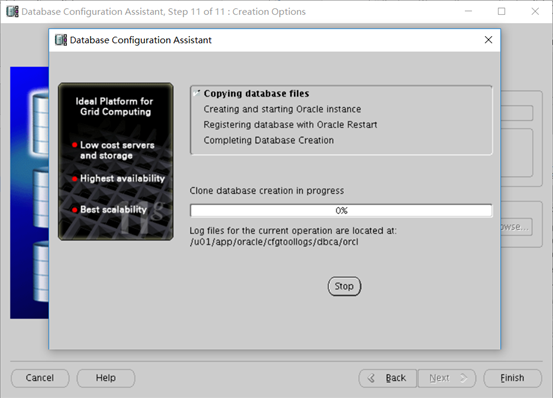
Task: Minimize the main Step 11 window
Action: coord(468,12)
